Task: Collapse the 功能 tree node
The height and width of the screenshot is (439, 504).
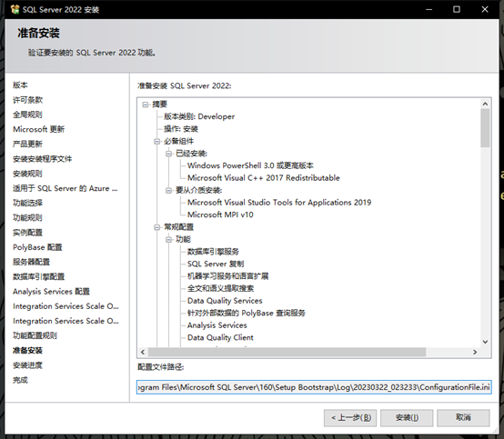Action: [x=168, y=240]
